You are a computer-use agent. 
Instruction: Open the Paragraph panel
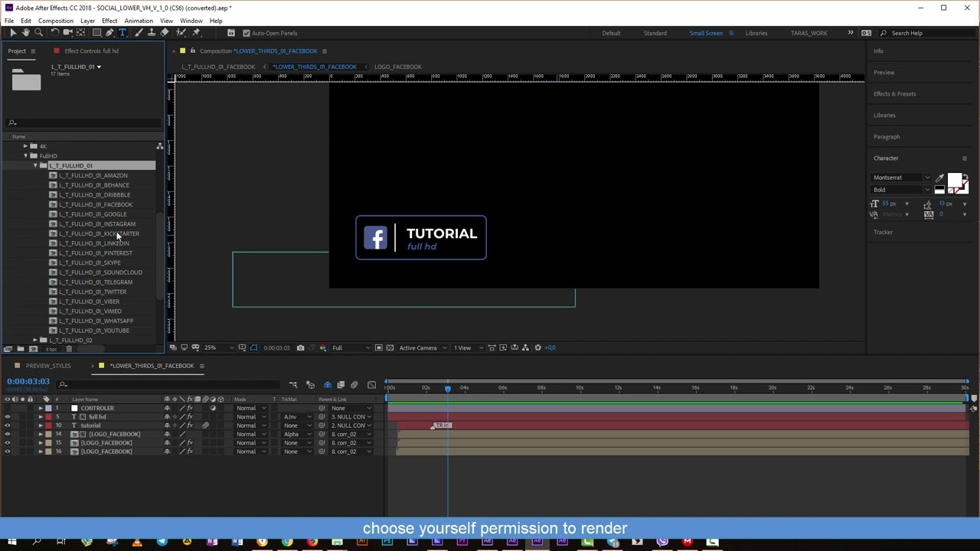pos(887,137)
